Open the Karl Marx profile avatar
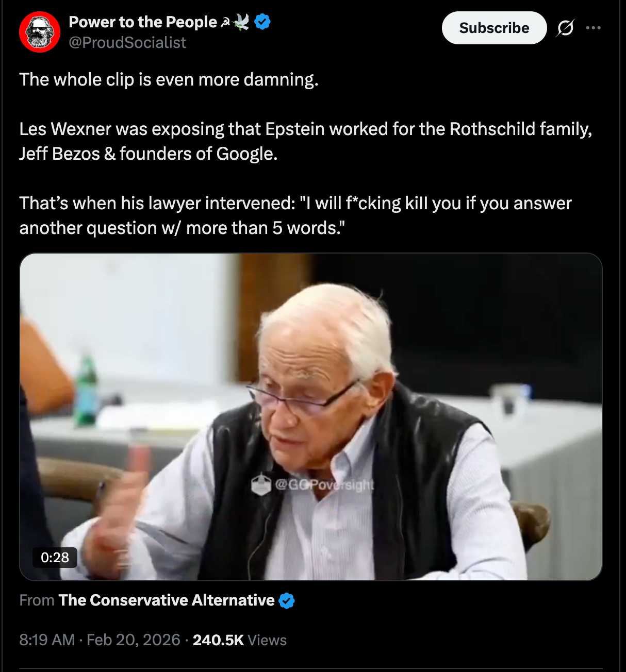This screenshot has height=672, width=626. coord(40,32)
